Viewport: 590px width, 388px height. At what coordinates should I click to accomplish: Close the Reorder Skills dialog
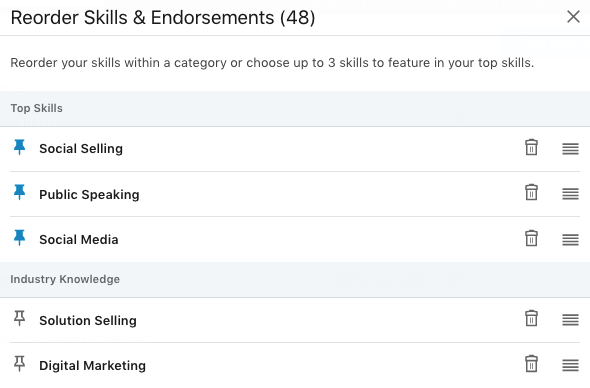573,17
